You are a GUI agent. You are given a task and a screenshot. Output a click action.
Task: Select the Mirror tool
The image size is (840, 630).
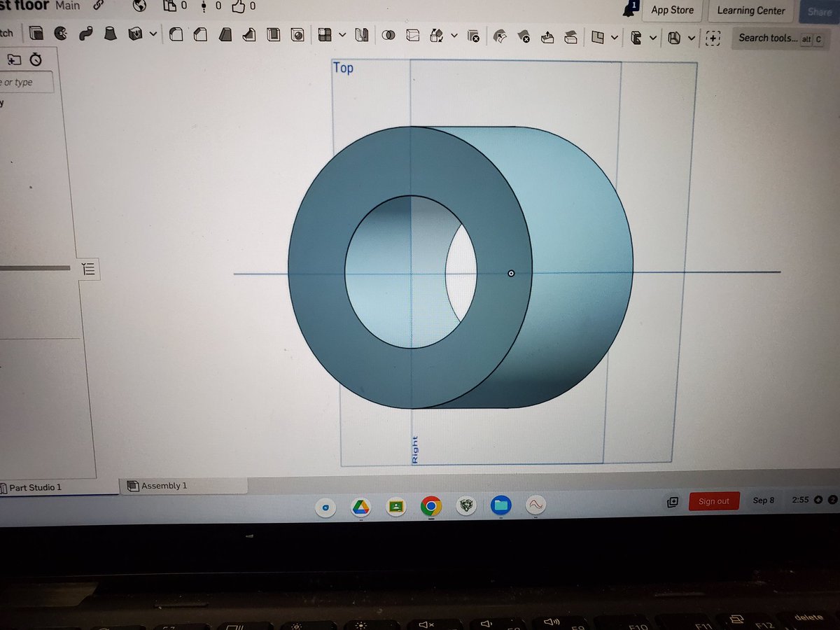click(361, 35)
